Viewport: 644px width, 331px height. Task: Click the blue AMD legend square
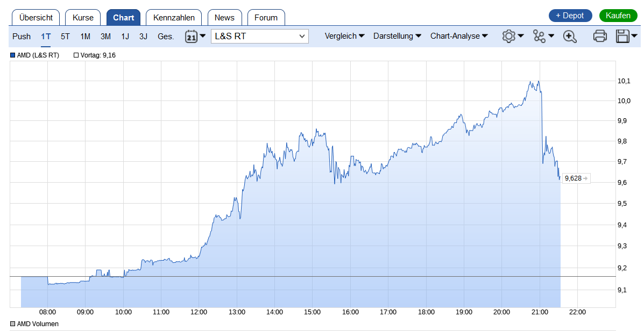(13, 55)
